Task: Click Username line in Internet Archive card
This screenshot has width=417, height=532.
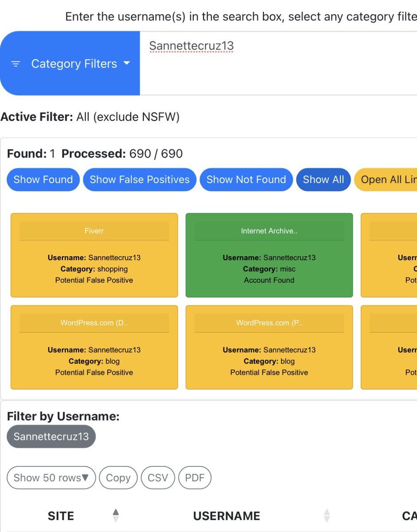Action: 269,258
